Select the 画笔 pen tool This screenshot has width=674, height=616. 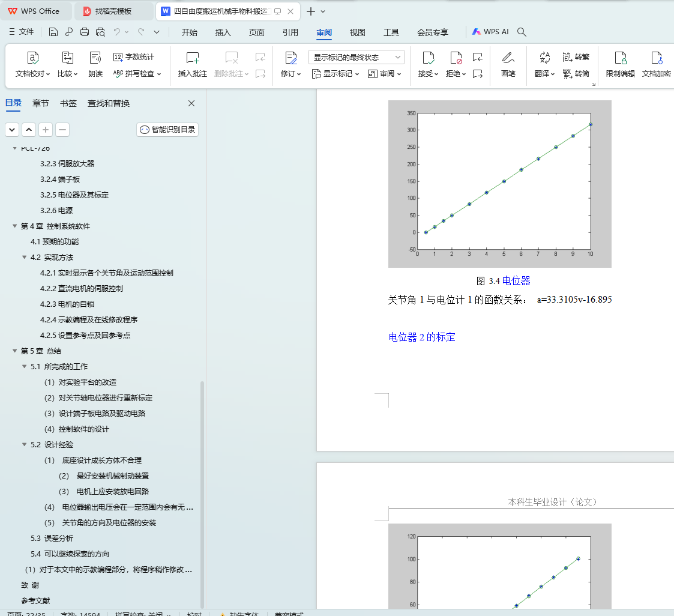(508, 64)
